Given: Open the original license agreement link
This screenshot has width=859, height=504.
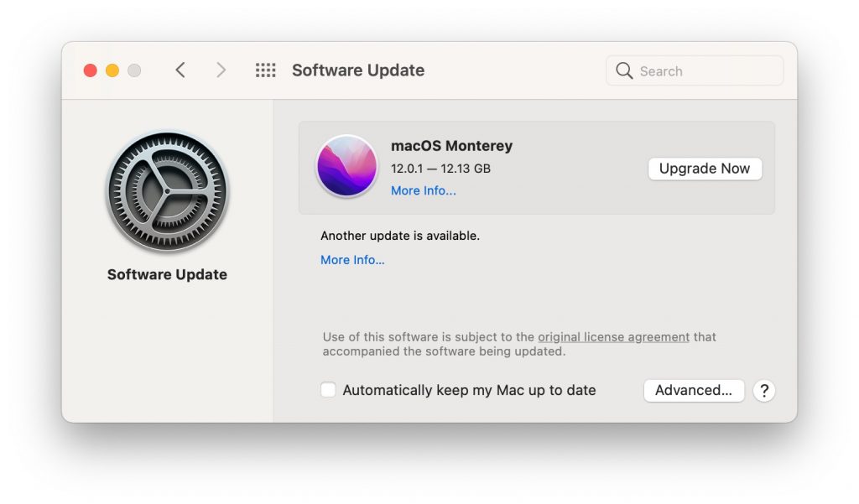Looking at the screenshot, I should (613, 337).
